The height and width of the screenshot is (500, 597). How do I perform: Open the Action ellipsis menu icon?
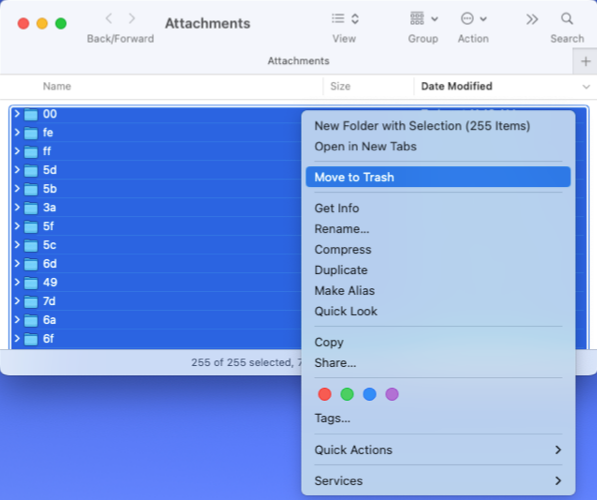click(x=467, y=19)
